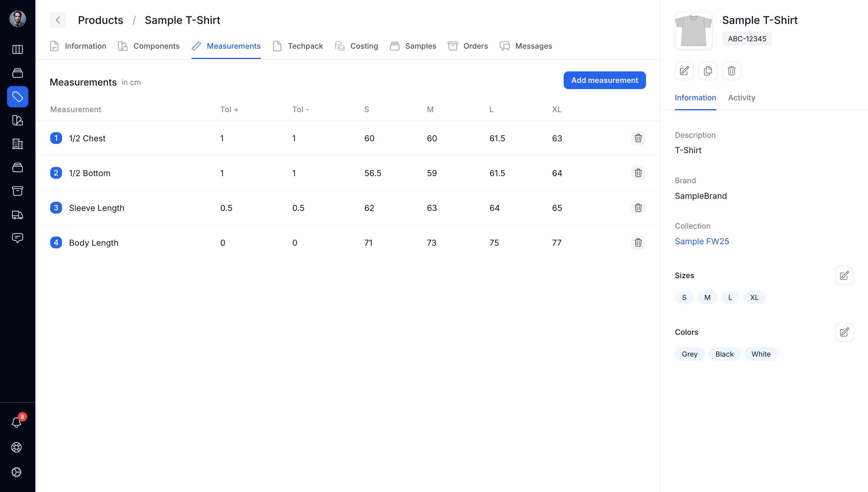This screenshot has width=868, height=492.
Task: Open the help lifebuoy icon
Action: pyautogui.click(x=17, y=447)
